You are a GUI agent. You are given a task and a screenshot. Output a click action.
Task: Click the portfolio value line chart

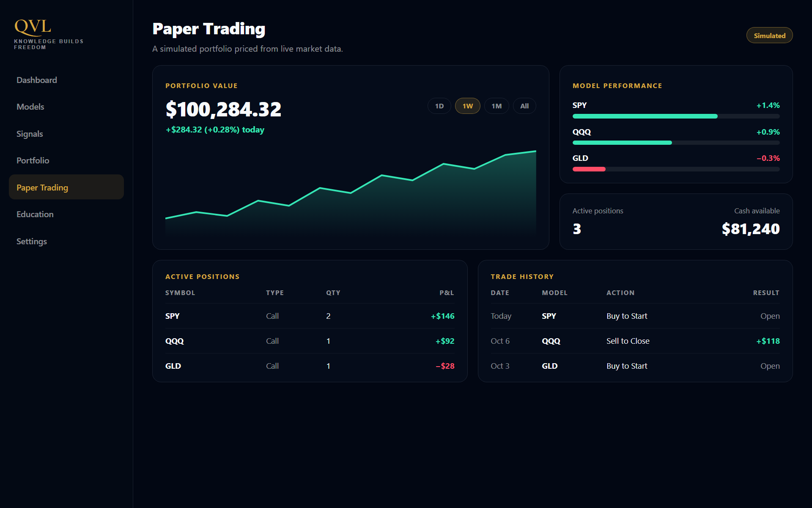click(351, 193)
